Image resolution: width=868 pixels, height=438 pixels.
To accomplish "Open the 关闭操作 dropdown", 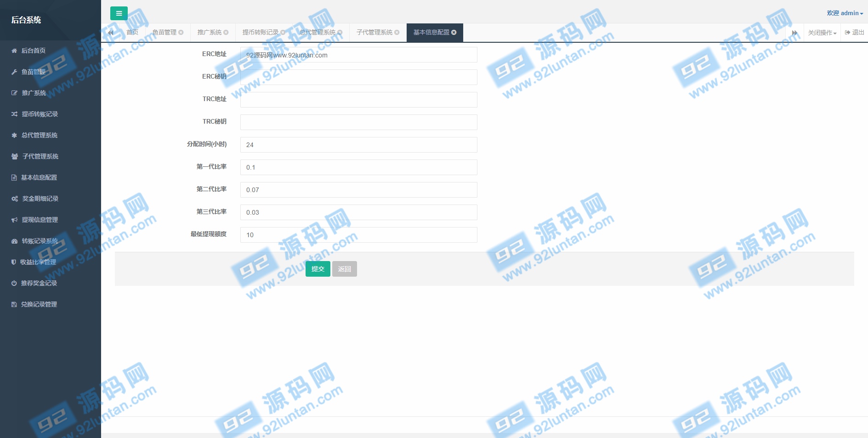I will tap(822, 33).
